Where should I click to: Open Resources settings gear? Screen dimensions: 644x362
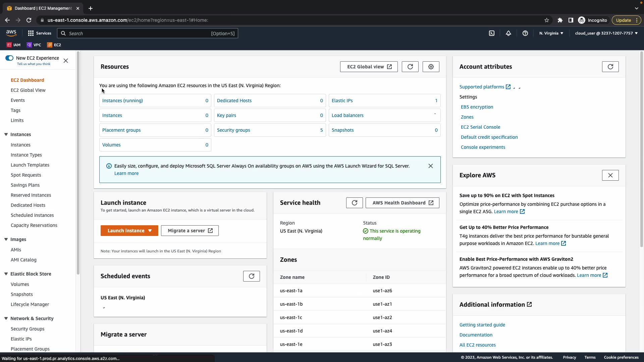pos(431,67)
